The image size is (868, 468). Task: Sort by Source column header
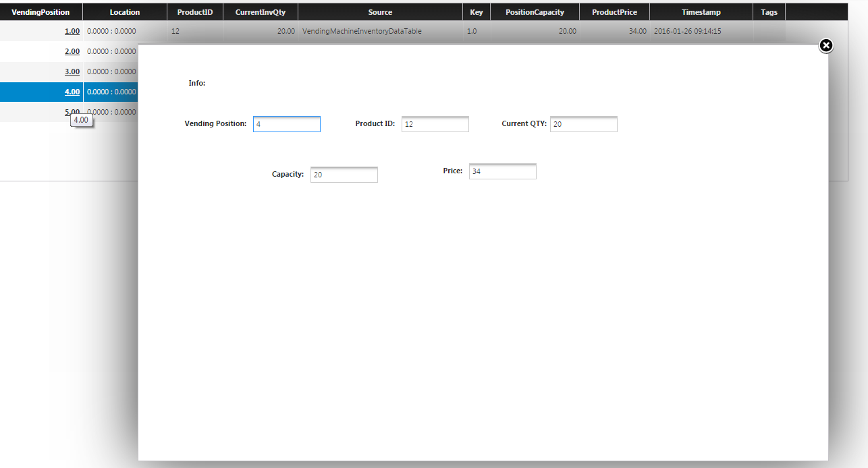coord(380,12)
